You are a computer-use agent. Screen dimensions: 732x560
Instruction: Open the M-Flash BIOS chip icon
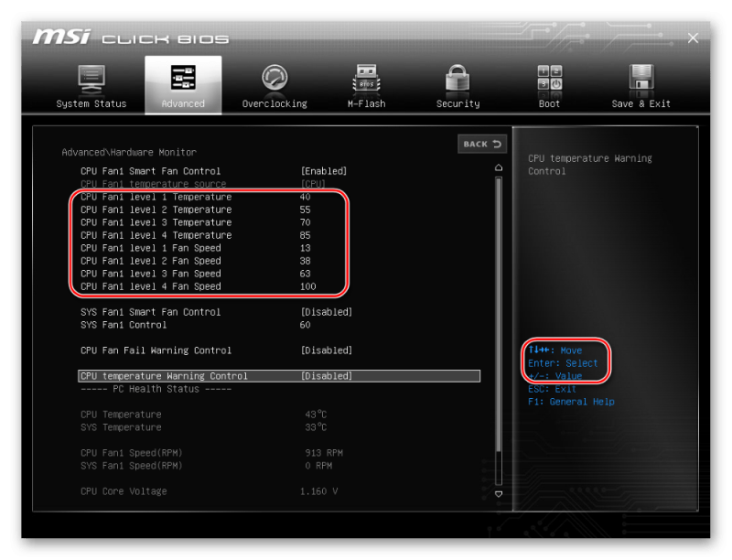pos(367,78)
